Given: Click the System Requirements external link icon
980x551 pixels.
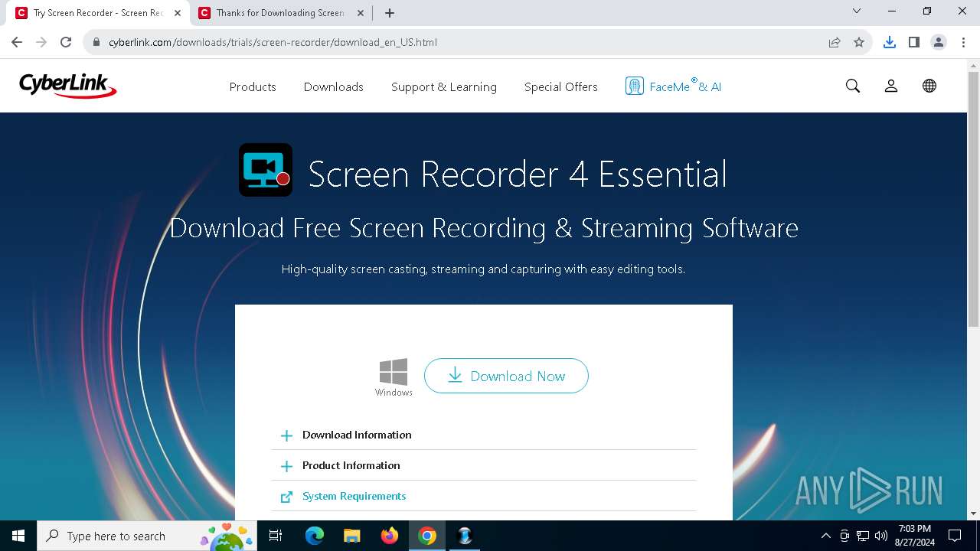Looking at the screenshot, I should [286, 497].
